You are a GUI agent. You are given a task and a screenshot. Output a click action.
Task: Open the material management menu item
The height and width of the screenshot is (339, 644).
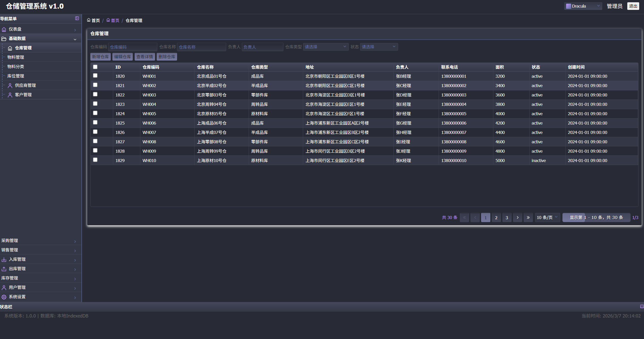tap(16, 57)
